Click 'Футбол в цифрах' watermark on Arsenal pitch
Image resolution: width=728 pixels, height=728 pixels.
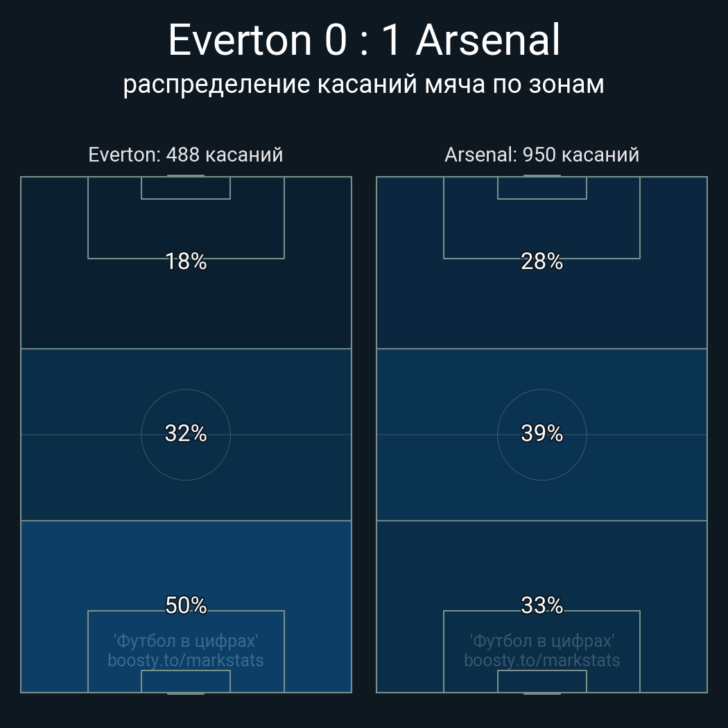(x=541, y=641)
